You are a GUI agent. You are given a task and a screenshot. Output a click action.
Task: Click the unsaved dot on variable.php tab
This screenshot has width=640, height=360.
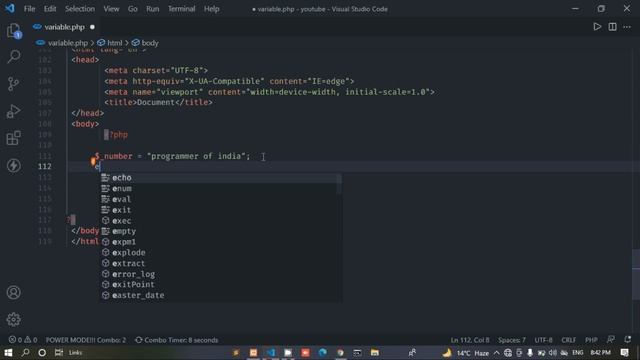click(92, 27)
